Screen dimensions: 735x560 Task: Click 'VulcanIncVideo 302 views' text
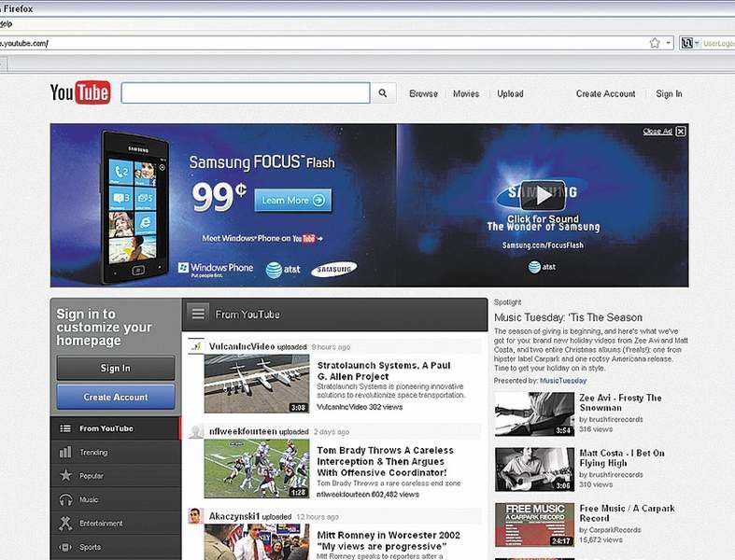[360, 407]
